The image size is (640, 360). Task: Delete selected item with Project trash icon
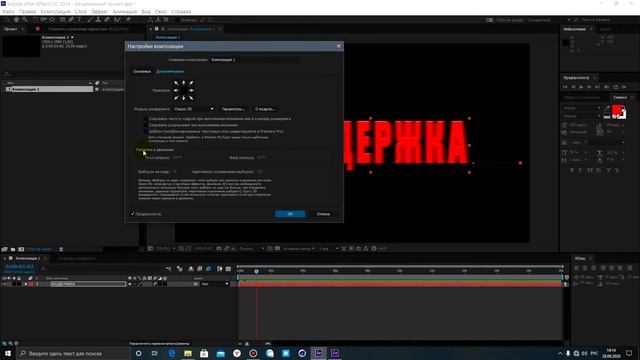[x=61, y=249]
